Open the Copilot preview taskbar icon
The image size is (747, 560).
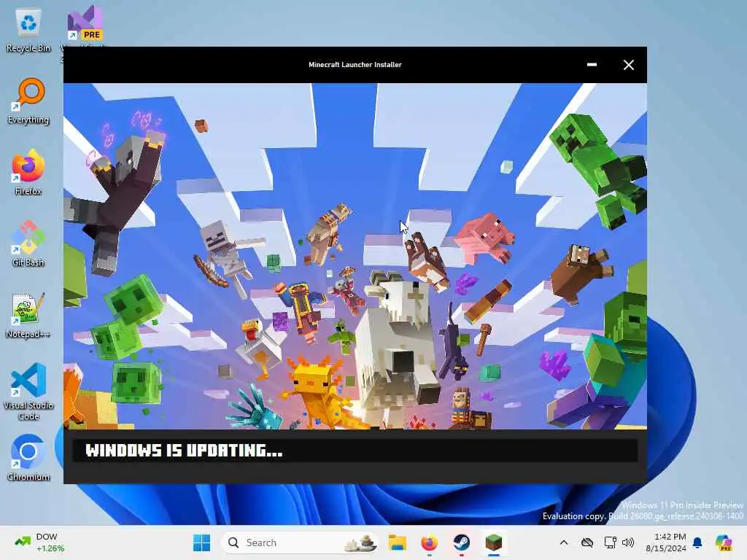point(724,542)
